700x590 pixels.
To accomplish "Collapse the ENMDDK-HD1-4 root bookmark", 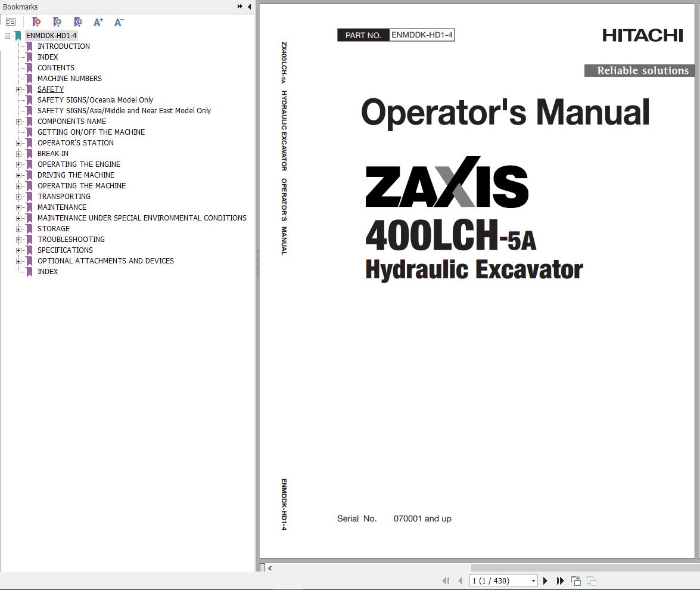I will click(7, 36).
